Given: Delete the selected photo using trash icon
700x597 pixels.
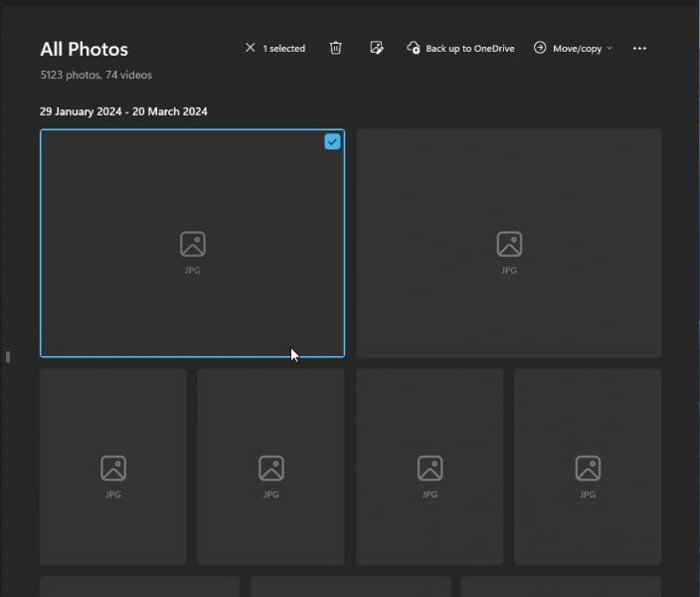Looking at the screenshot, I should [x=336, y=48].
